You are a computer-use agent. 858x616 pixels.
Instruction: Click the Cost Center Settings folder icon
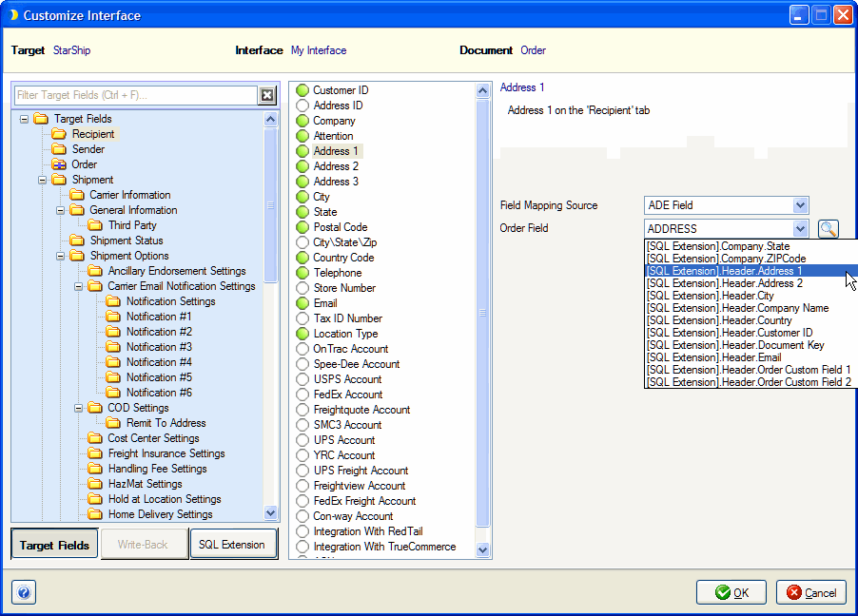(95, 438)
